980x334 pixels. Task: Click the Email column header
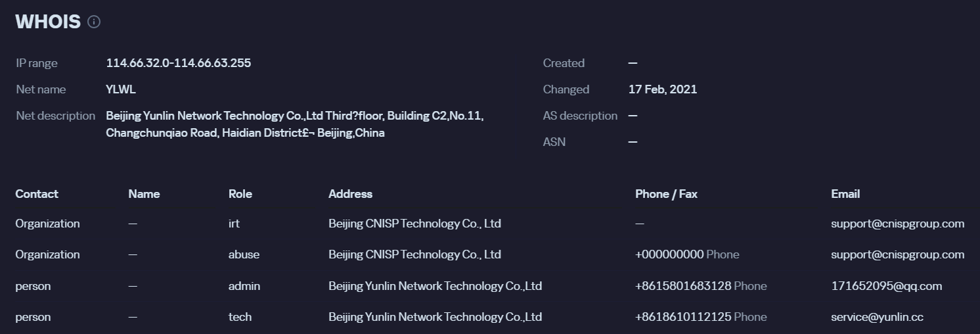click(x=845, y=194)
